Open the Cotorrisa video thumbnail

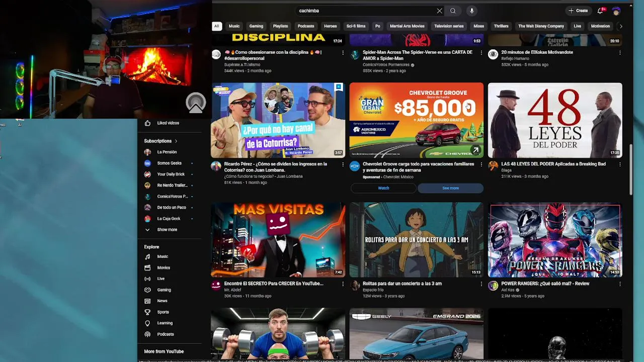tap(278, 120)
